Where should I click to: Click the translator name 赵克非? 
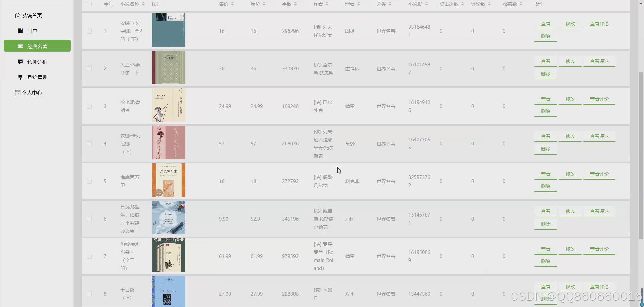click(352, 181)
